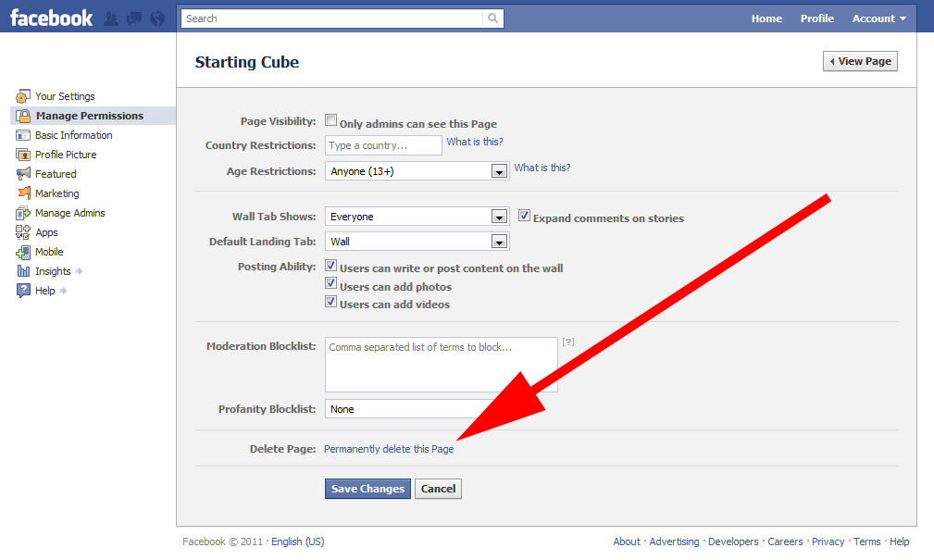The image size is (934, 560).
Task: Go to Basic Information in sidebar
Action: click(x=73, y=135)
